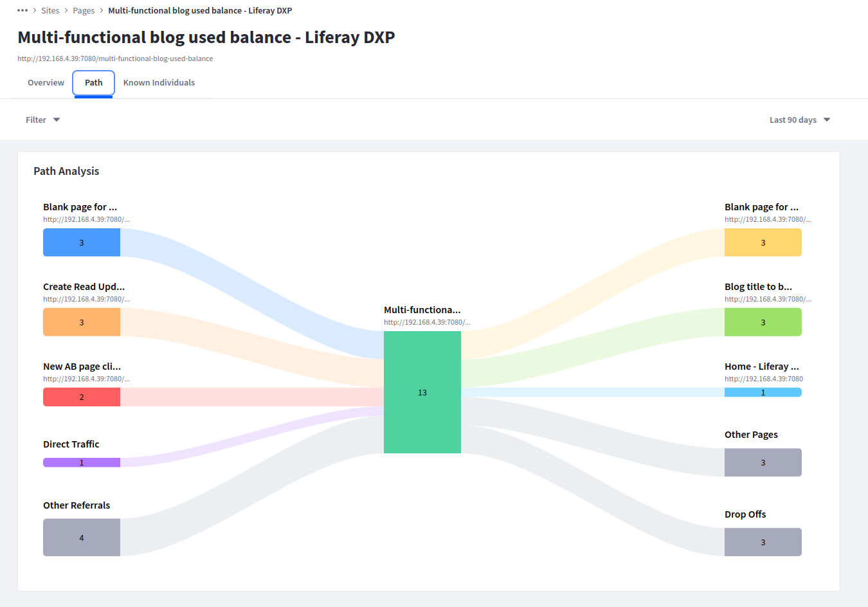
Task: Select the gray Other Referrals block
Action: (82, 538)
